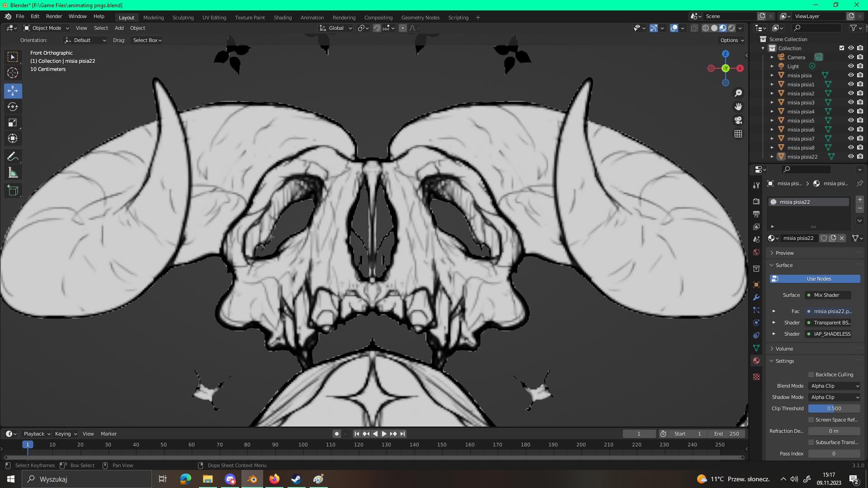Choose the Move tool

(13, 91)
